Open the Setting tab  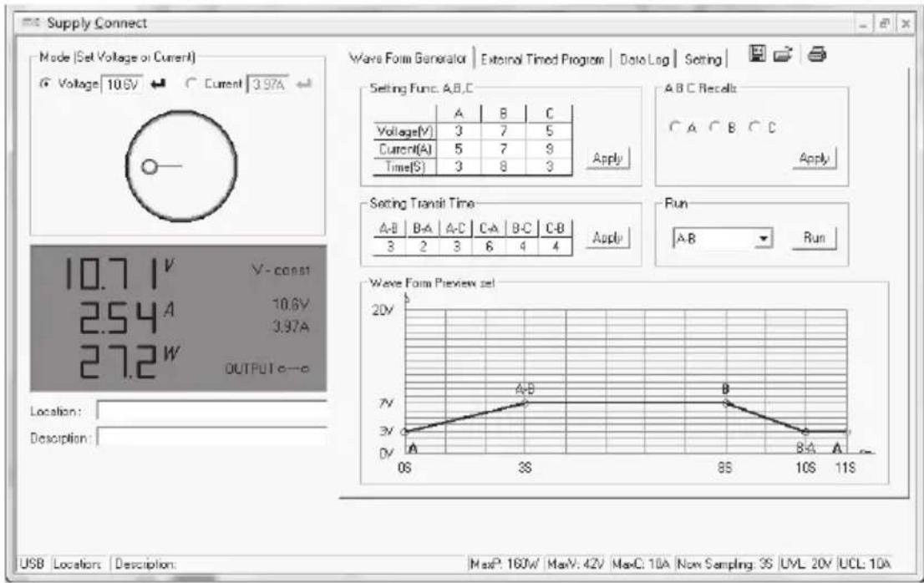coord(703,59)
